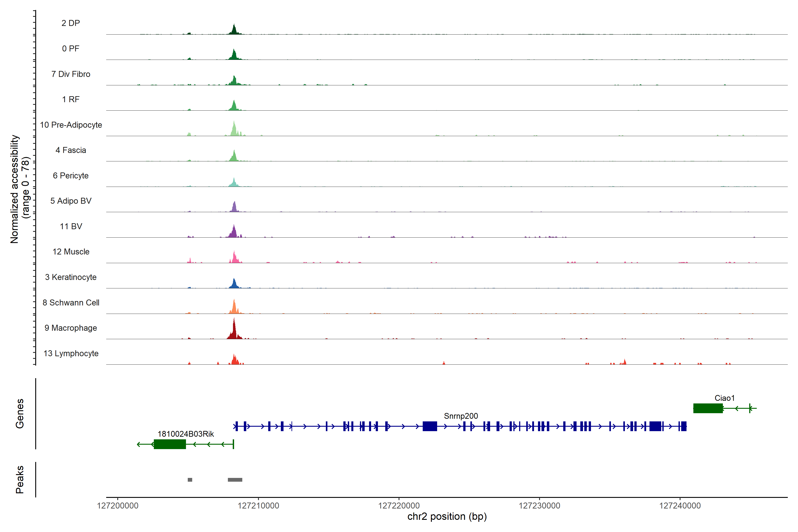Screen dimensions: 798x532
Task: Click the wider gray peak rectangle
Action: point(235,480)
